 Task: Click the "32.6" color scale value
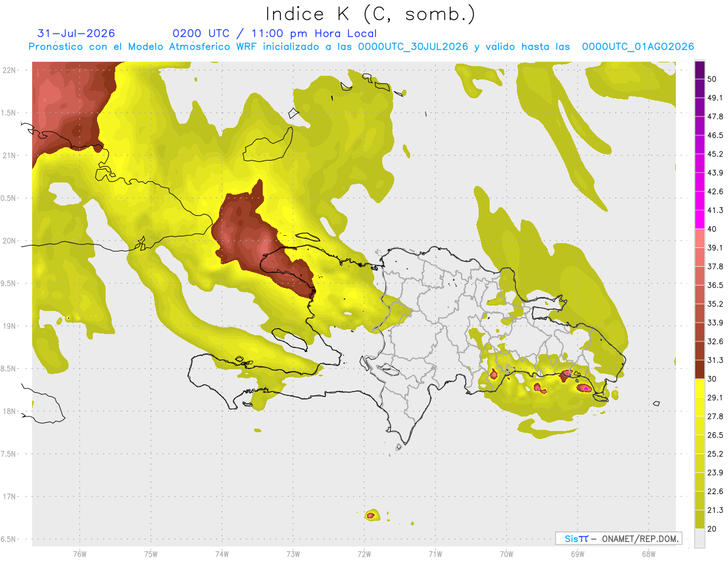(715, 341)
